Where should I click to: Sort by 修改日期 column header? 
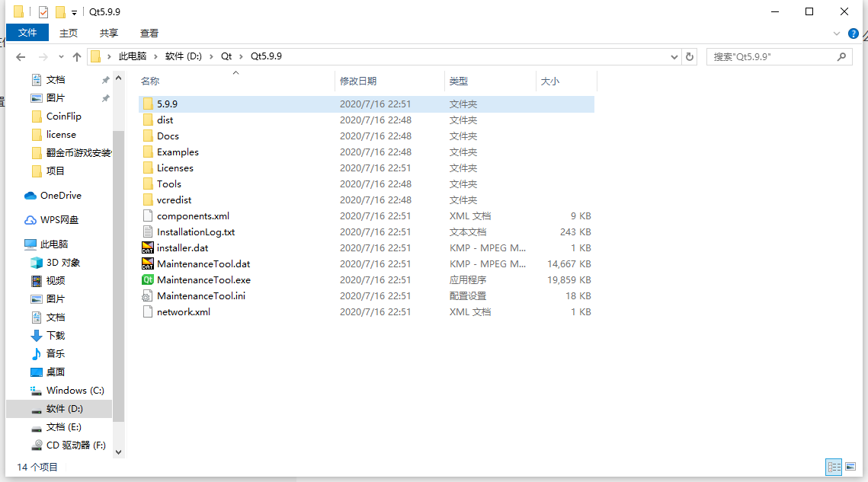358,81
